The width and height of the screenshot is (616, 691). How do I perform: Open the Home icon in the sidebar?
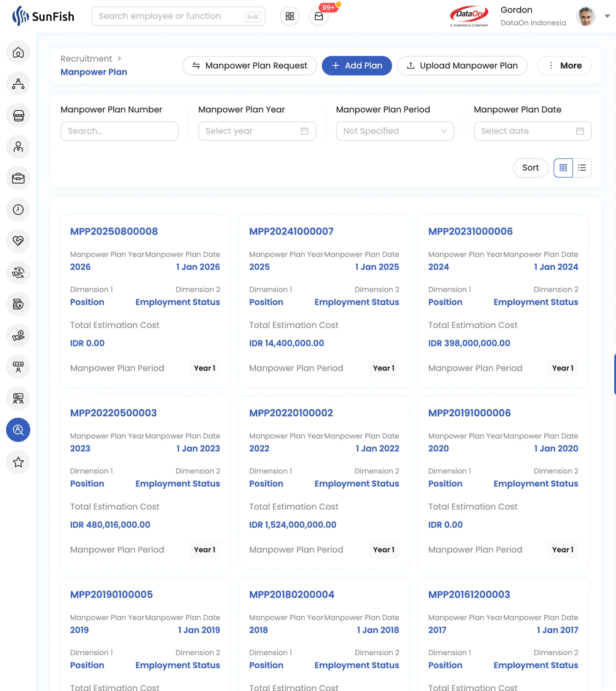[x=18, y=52]
